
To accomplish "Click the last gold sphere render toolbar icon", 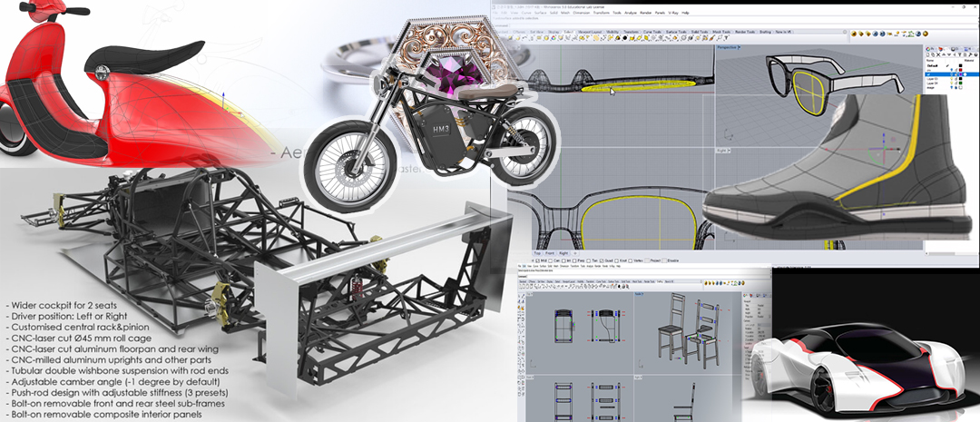I will (x=925, y=34).
